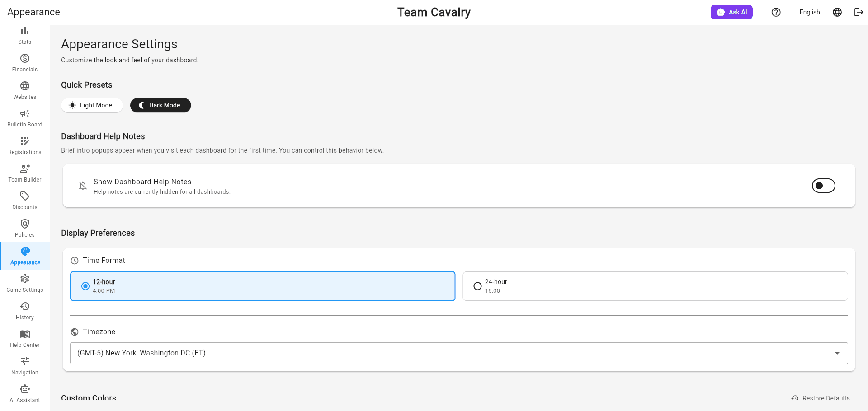Click the Ask AI button

coord(731,12)
